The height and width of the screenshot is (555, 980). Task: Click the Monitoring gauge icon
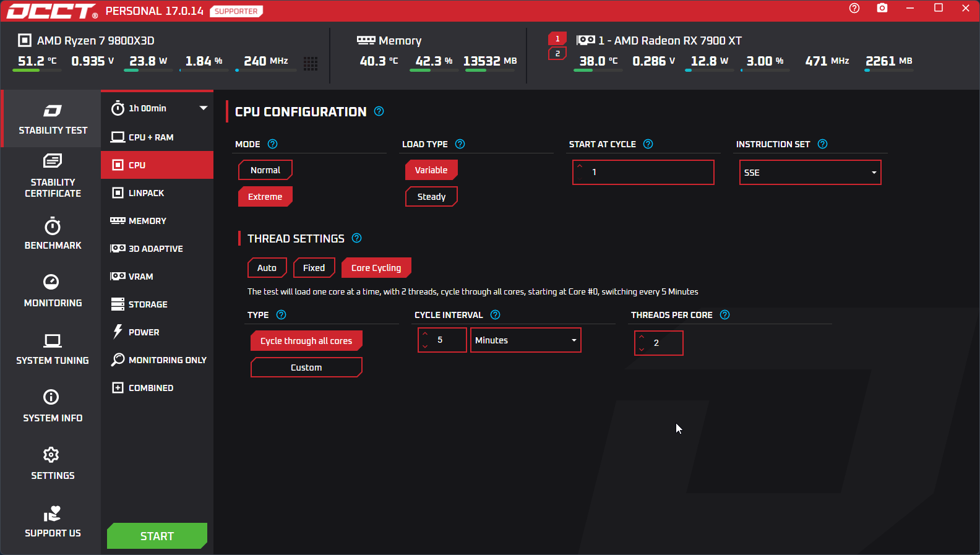51,282
